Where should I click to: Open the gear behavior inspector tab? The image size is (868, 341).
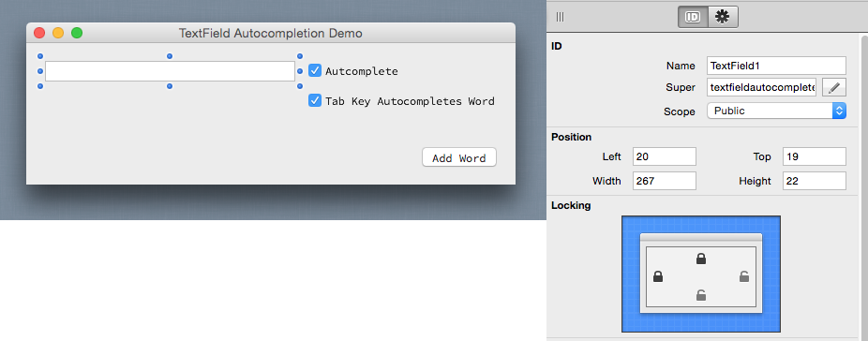(723, 17)
